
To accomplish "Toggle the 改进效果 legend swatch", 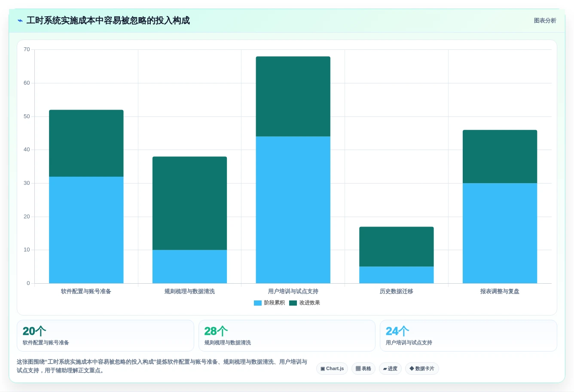I will (x=293, y=303).
